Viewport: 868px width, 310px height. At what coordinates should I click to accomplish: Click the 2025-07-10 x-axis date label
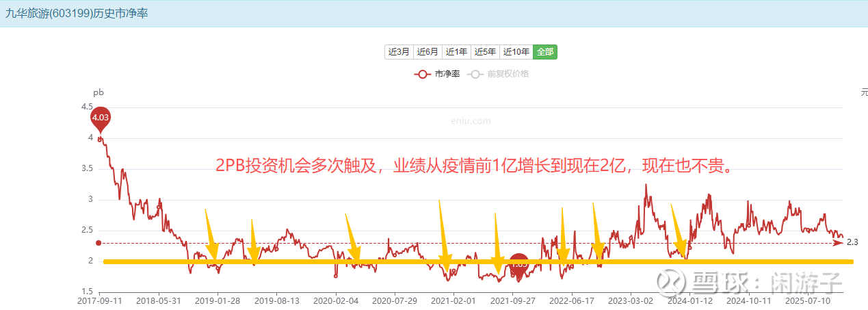tap(808, 300)
